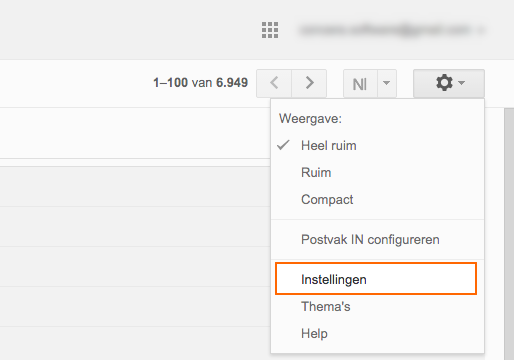Click the blurred account email address
This screenshot has width=514, height=360.
point(385,30)
